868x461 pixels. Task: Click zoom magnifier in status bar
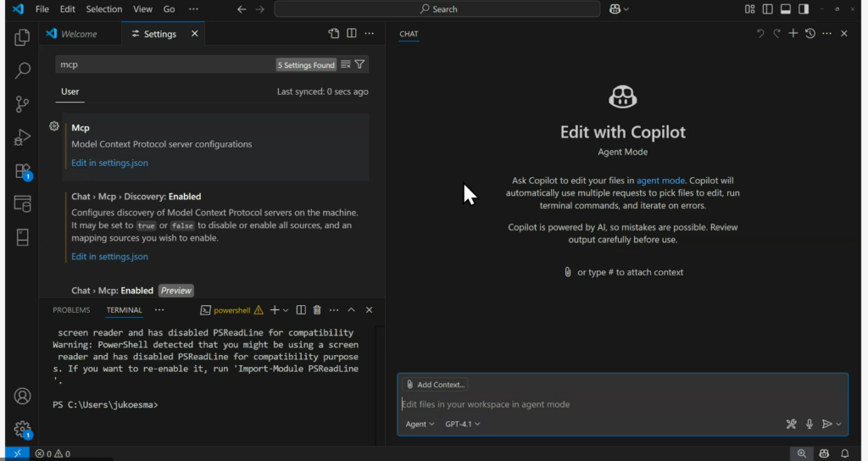click(x=802, y=453)
